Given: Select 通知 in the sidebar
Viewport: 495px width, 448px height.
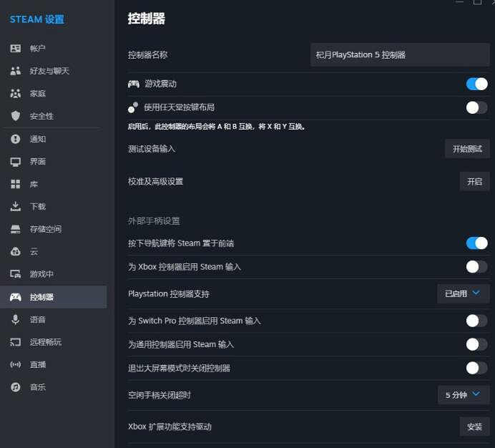Looking at the screenshot, I should point(38,139).
